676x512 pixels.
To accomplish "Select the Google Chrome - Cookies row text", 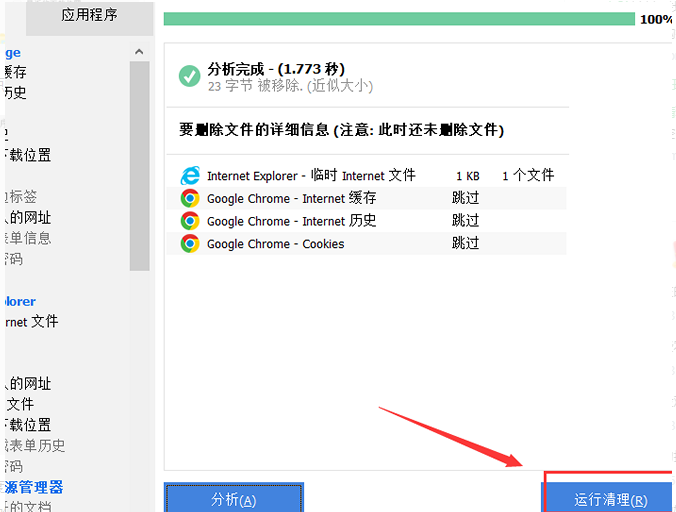I will (275, 243).
